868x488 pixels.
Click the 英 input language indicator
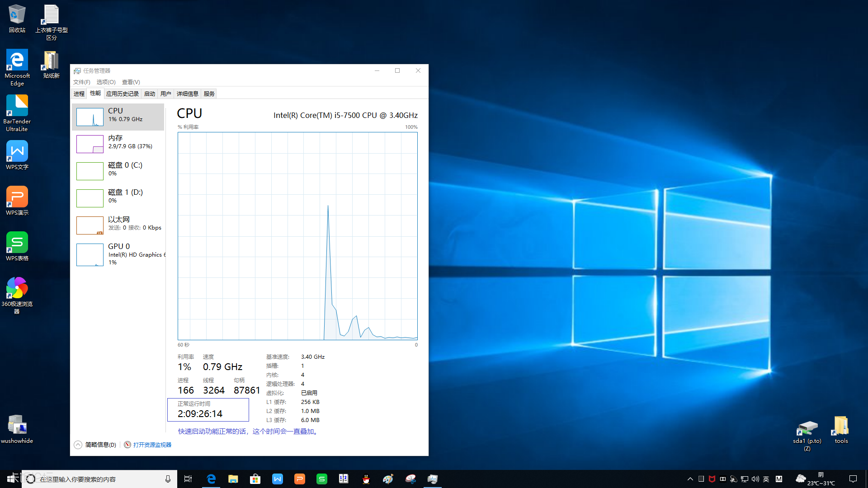tap(766, 479)
